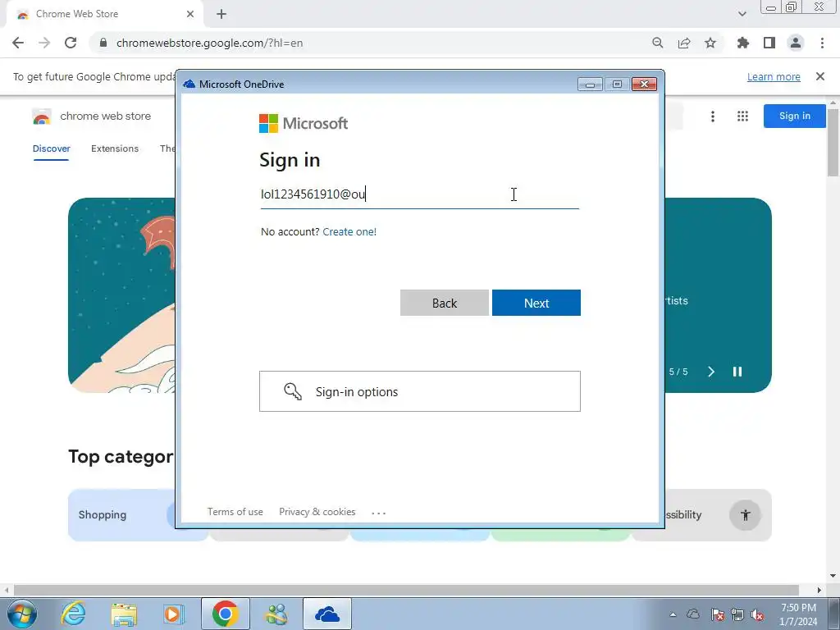Open Action Center flag icon
840x630 pixels.
(717, 614)
